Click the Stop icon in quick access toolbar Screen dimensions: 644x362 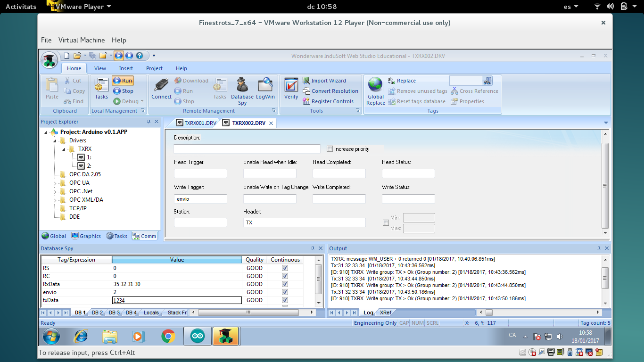point(129,56)
